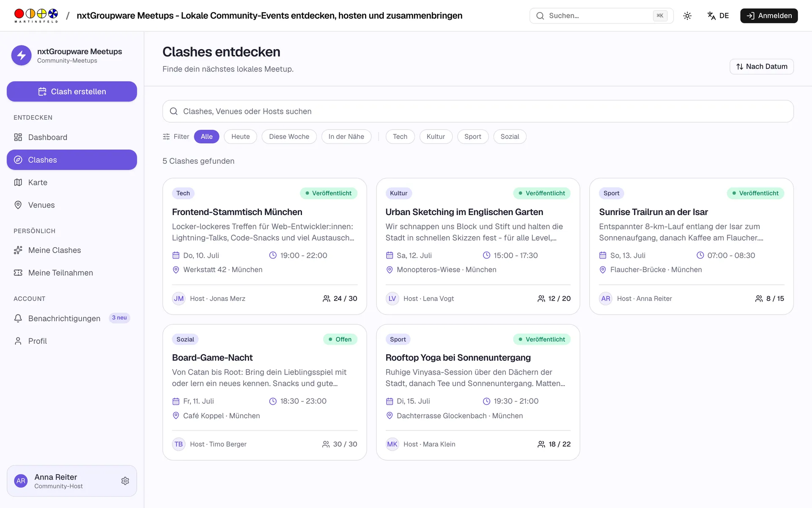The height and width of the screenshot is (508, 812).
Task: Click the 3 neu notification badge
Action: click(119, 318)
